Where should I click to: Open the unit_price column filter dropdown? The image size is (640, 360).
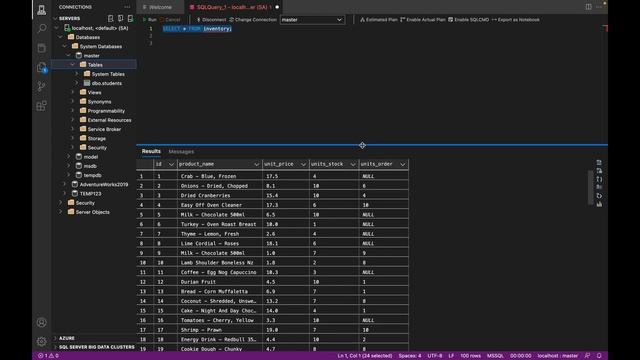303,164
